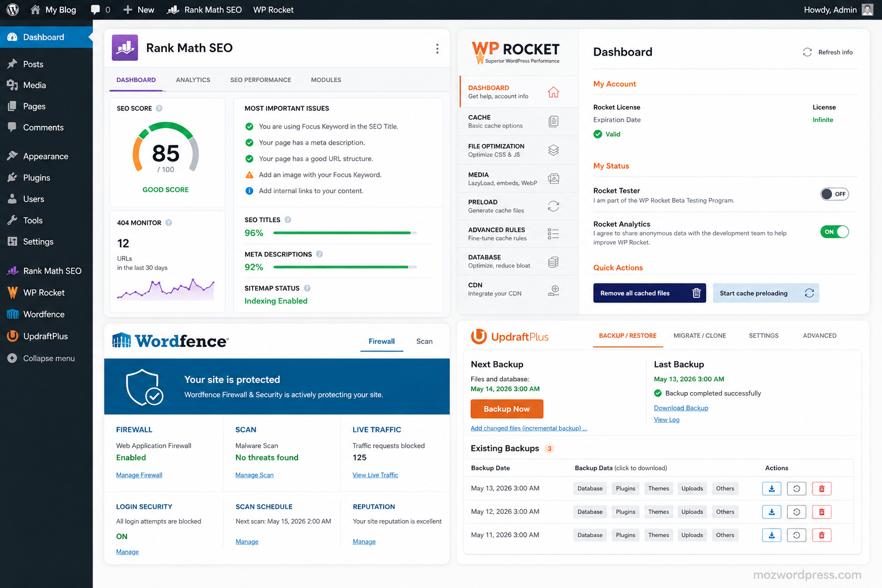This screenshot has height=588, width=882.
Task: Click the Sitemap Status help icon
Action: pos(307,288)
